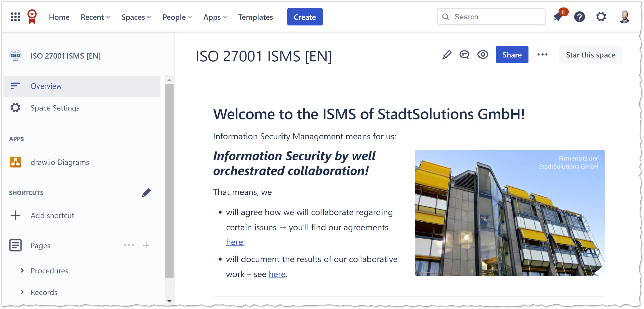Click the edit pencil icon
The height and width of the screenshot is (309, 644).
[447, 55]
